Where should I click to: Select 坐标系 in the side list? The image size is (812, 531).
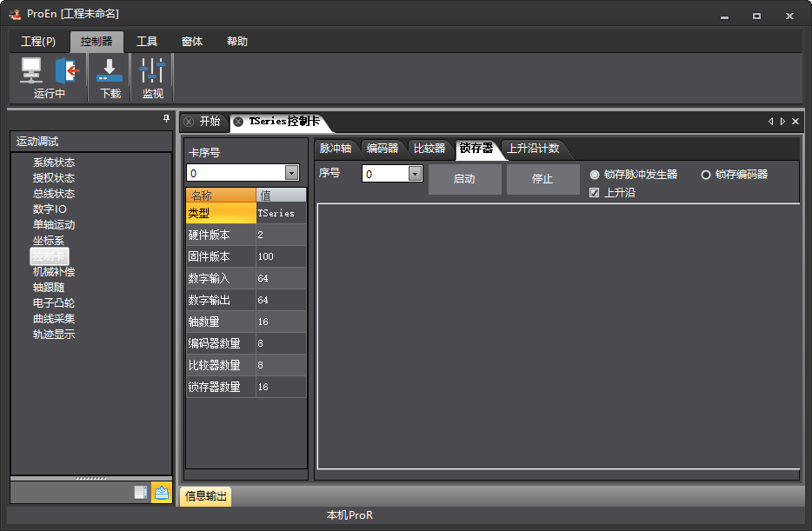pos(49,241)
